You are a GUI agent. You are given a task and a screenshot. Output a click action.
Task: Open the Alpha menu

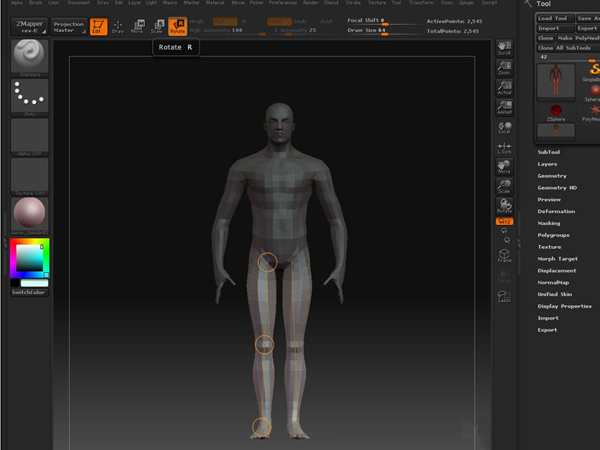16,3
